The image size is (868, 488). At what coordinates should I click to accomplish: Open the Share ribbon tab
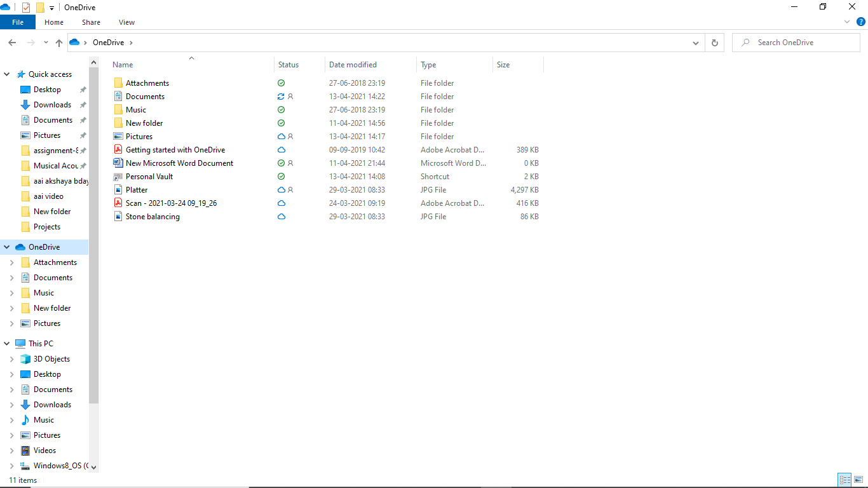(91, 22)
